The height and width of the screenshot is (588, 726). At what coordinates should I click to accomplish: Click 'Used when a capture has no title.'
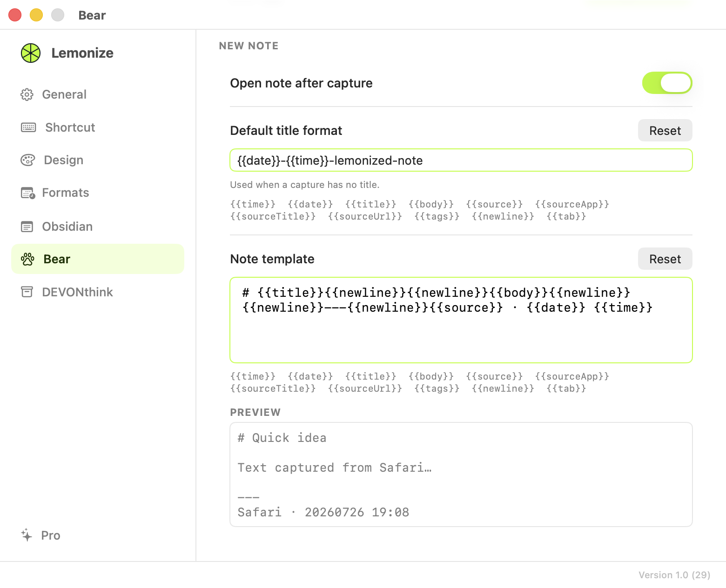pyautogui.click(x=305, y=185)
